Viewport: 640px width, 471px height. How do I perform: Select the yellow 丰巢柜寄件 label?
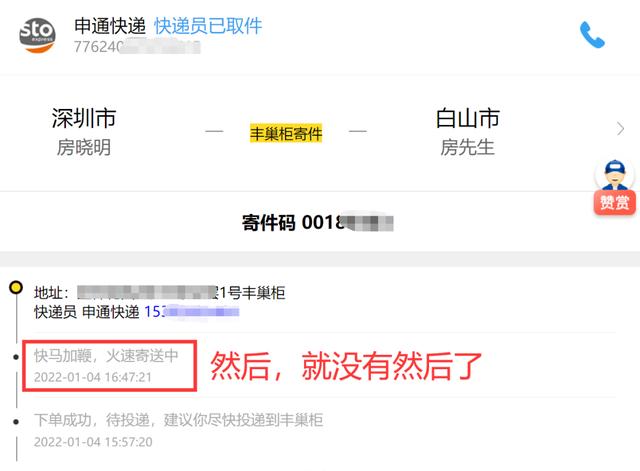coord(286,133)
